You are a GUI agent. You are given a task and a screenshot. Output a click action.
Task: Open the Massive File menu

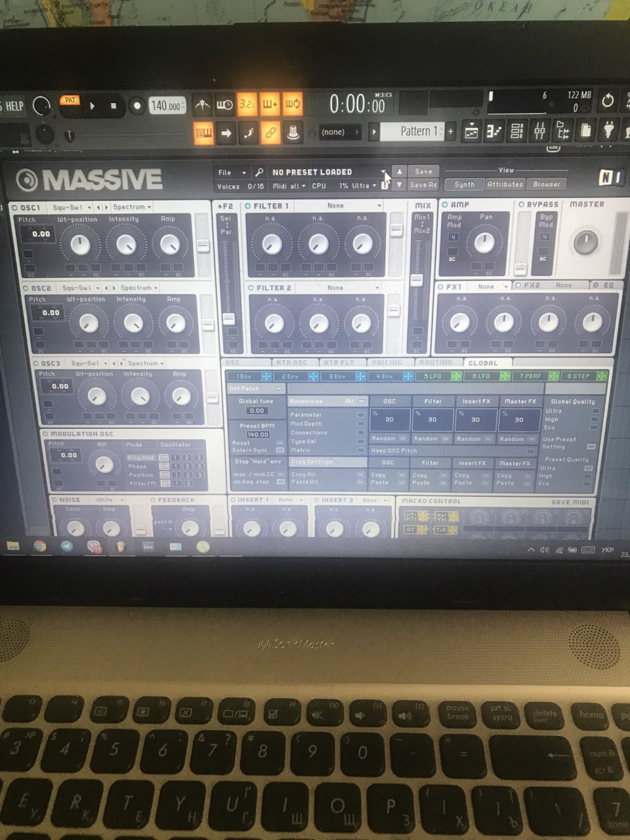(231, 173)
